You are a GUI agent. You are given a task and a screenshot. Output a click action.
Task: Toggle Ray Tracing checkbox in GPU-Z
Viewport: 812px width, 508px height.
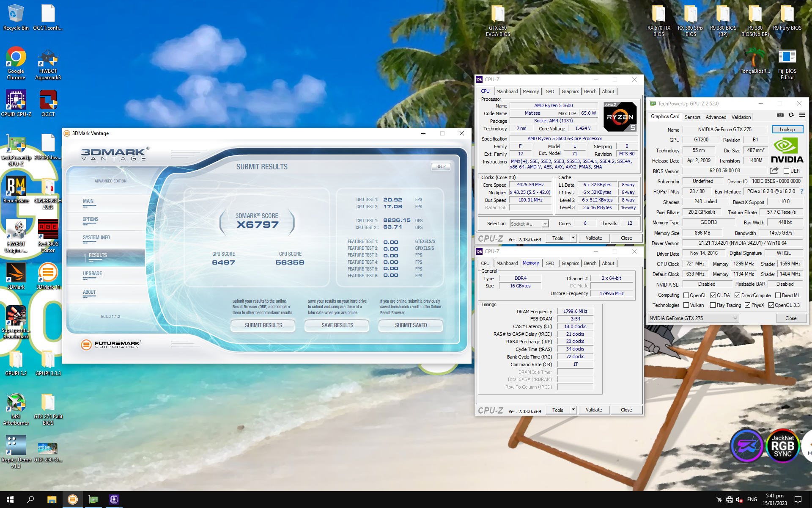click(x=713, y=305)
